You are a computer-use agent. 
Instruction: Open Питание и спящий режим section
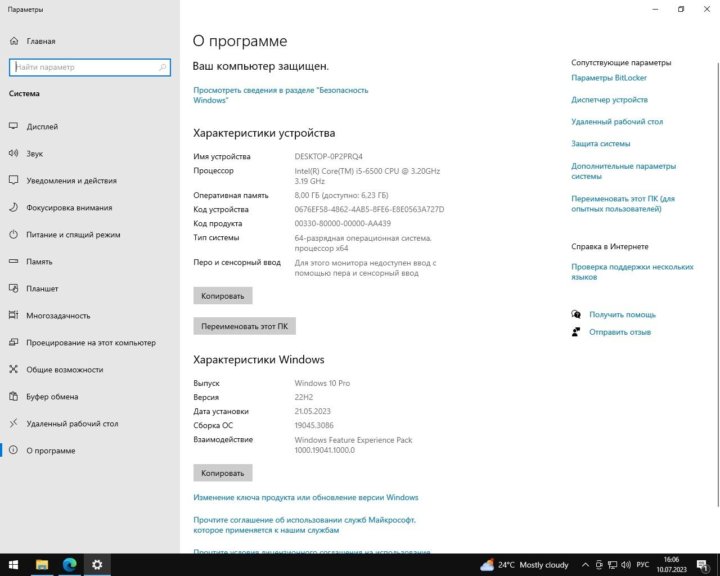coord(73,235)
